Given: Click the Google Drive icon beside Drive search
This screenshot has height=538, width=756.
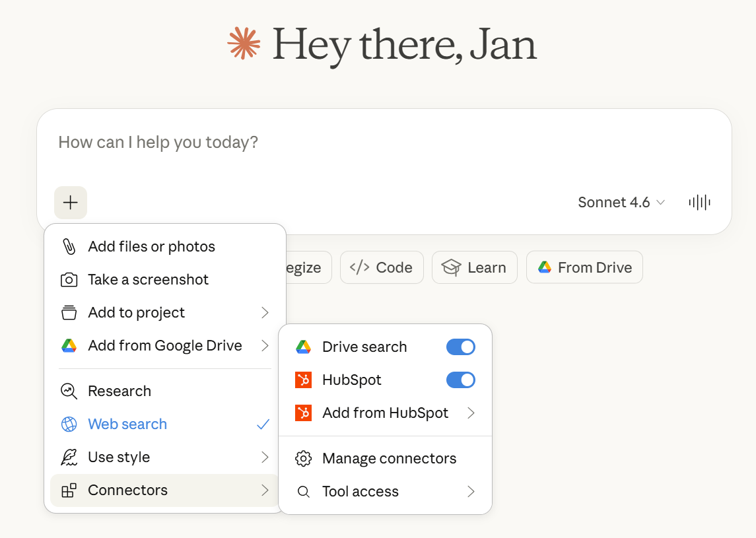Looking at the screenshot, I should click(x=303, y=347).
